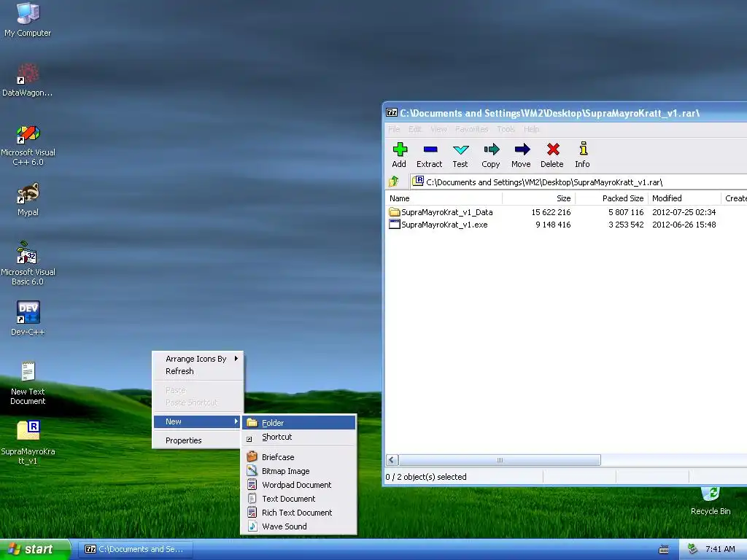The height and width of the screenshot is (560, 747).
Task: Sort by the Modified column header
Action: click(x=684, y=198)
